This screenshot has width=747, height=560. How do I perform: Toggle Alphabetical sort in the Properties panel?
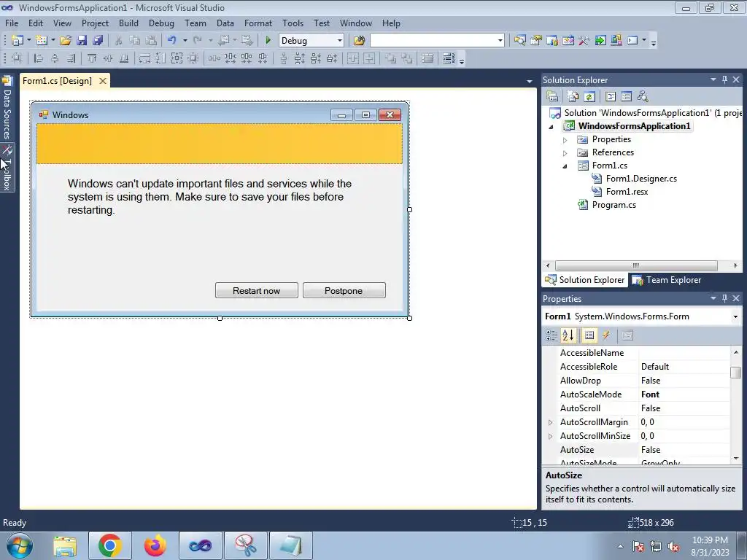[x=568, y=335]
